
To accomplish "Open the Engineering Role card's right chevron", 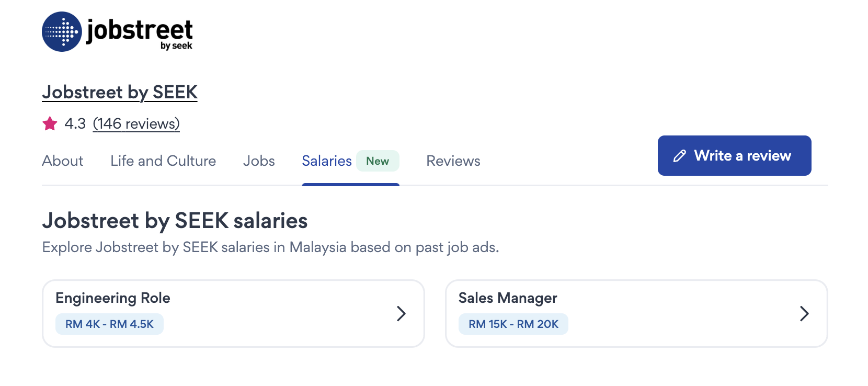I will (401, 313).
